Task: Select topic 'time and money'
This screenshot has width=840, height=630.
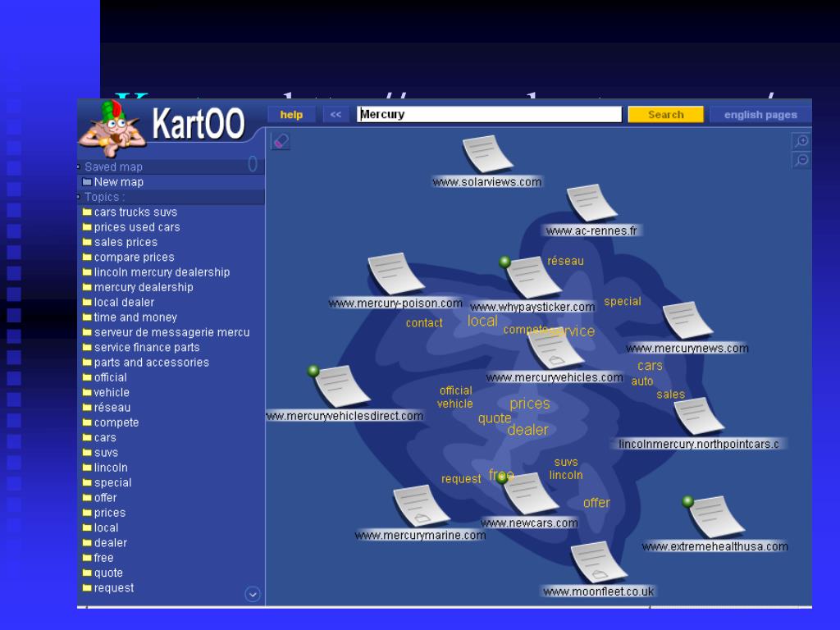Action: point(135,317)
